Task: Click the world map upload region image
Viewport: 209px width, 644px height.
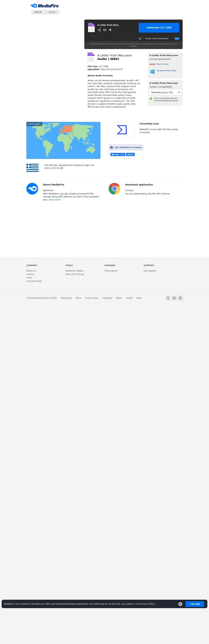Action: coord(63,140)
